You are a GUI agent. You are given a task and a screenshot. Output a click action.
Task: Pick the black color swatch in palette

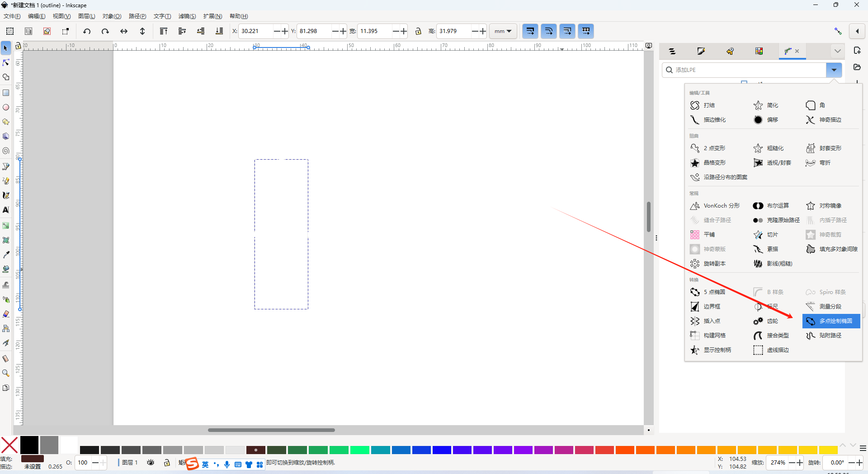pos(29,445)
